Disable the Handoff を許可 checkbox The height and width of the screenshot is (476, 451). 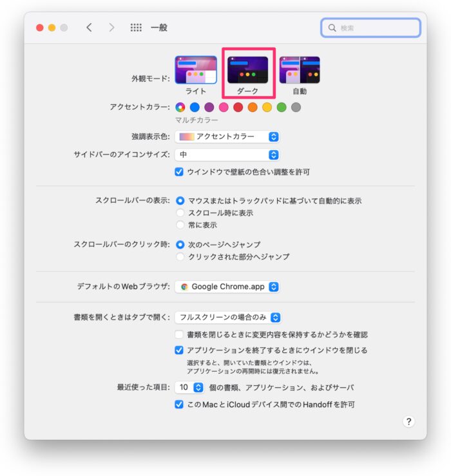pos(180,405)
